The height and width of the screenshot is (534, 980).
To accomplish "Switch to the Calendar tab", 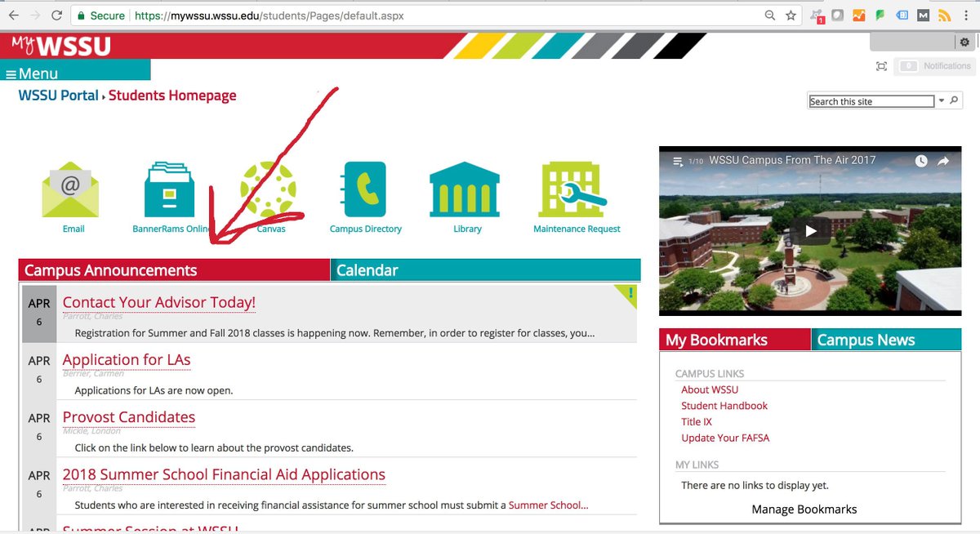I will click(x=486, y=270).
